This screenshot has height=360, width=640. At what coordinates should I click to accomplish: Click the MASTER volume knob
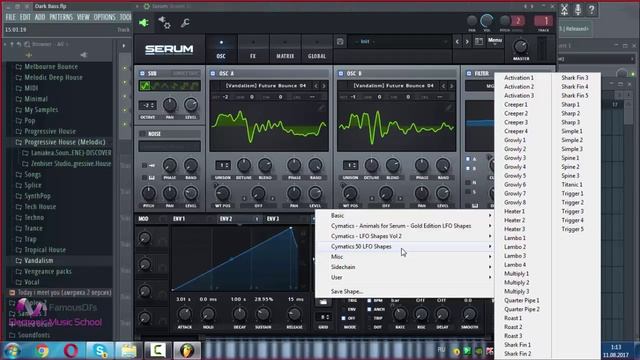tap(520, 47)
